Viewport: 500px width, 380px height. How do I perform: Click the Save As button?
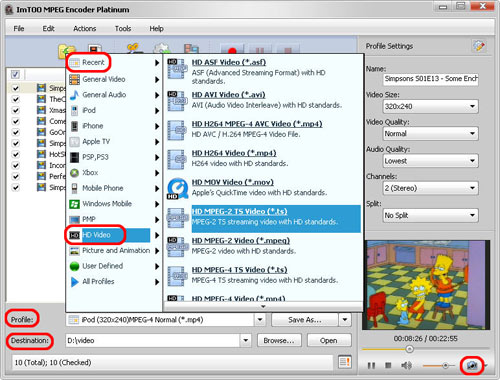pos(305,320)
